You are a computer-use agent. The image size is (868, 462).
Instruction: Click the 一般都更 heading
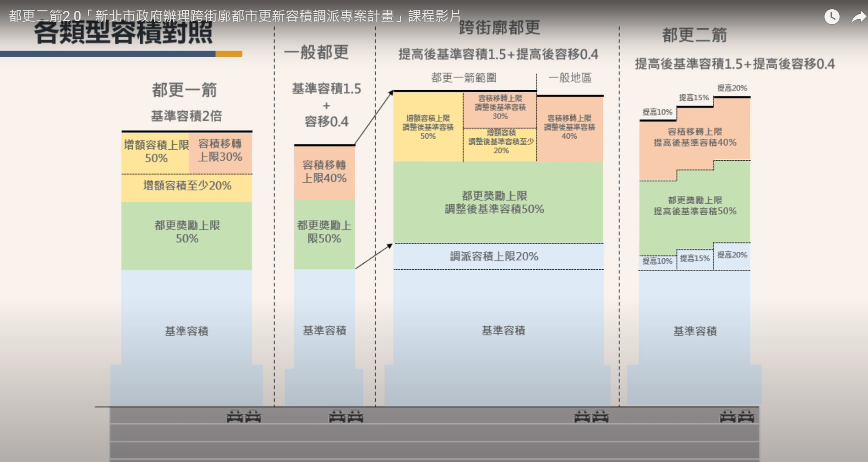click(x=316, y=52)
